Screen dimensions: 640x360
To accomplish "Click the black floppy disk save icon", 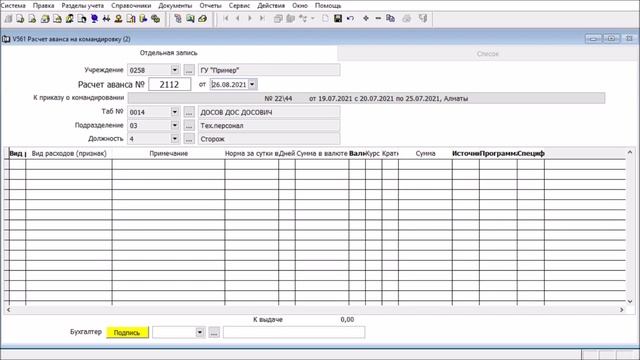I will [338, 18].
